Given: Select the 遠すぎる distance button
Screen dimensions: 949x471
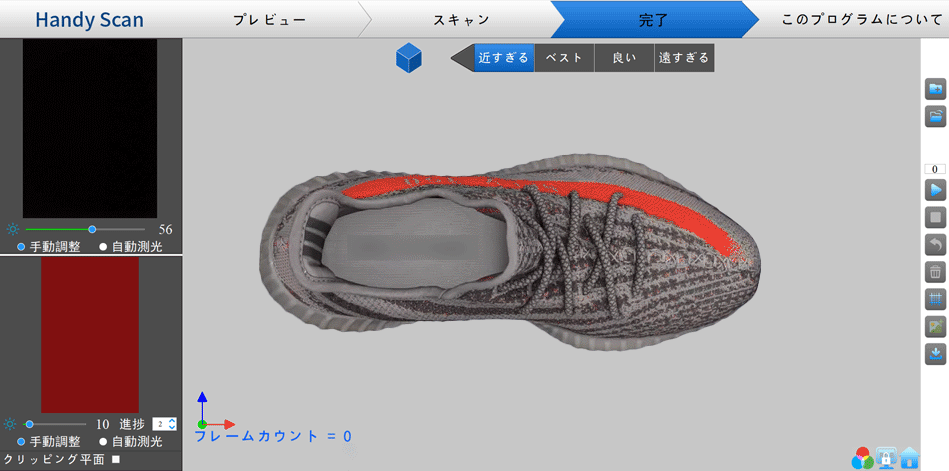Looking at the screenshot, I should (684, 58).
